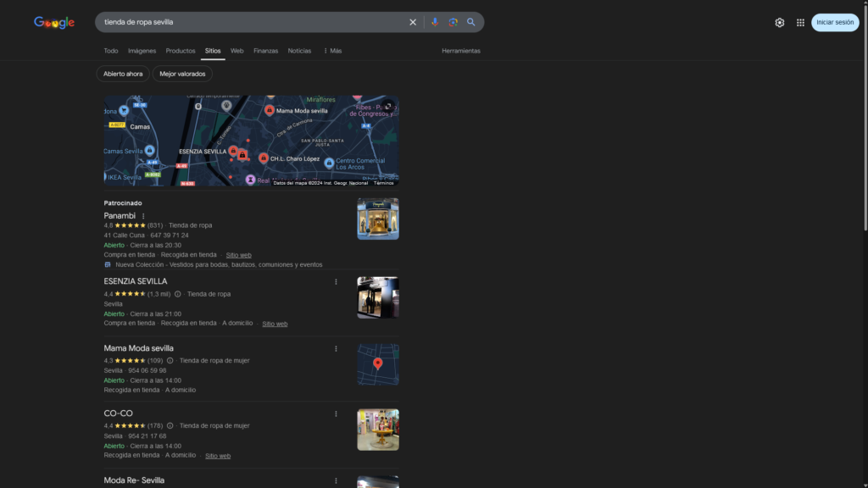
Task: Open CO-CO store photo thumbnail
Action: coord(378,430)
